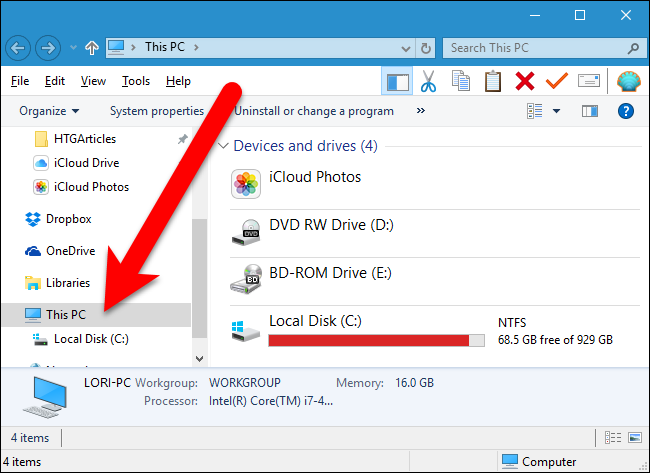650x473 pixels.
Task: Click the Copy icon
Action: click(x=461, y=81)
